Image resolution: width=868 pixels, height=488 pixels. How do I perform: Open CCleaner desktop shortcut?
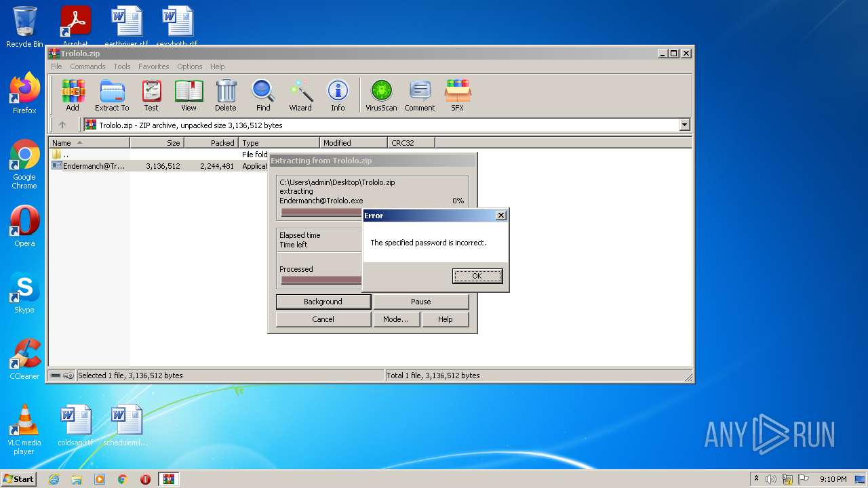coord(24,359)
